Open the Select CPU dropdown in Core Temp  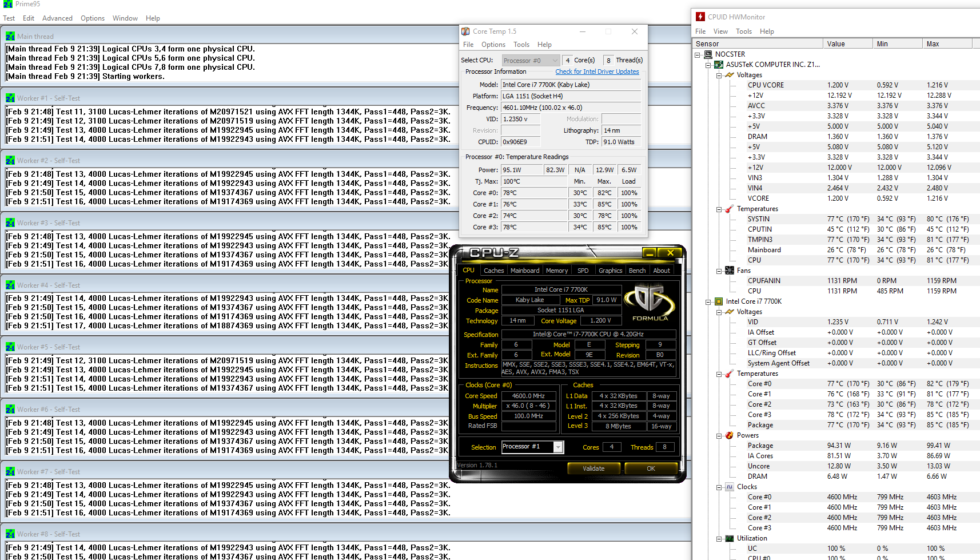click(531, 60)
